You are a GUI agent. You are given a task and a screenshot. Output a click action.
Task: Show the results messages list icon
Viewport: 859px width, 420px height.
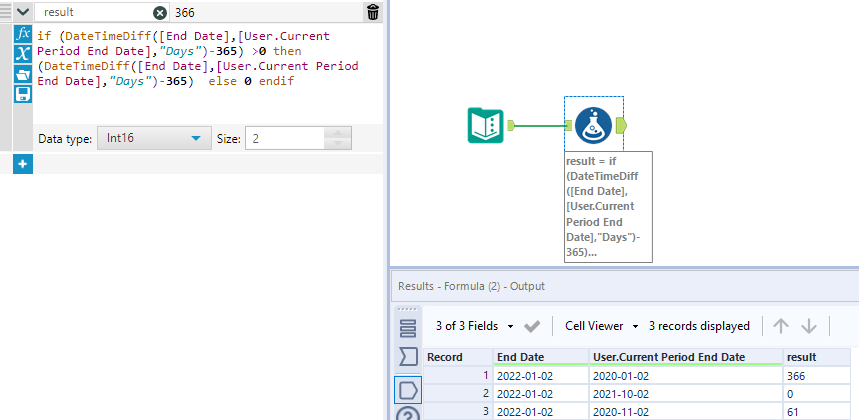408,328
